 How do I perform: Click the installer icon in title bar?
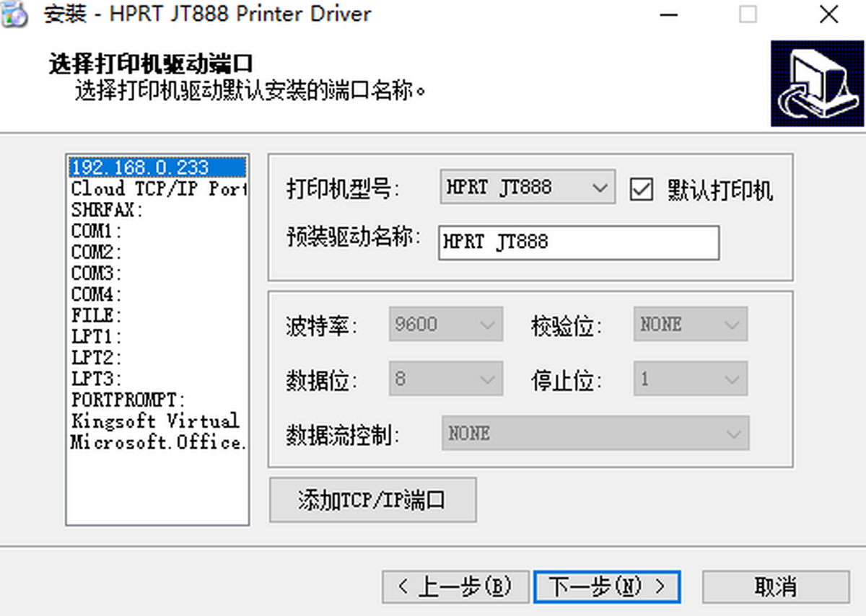[x=14, y=13]
